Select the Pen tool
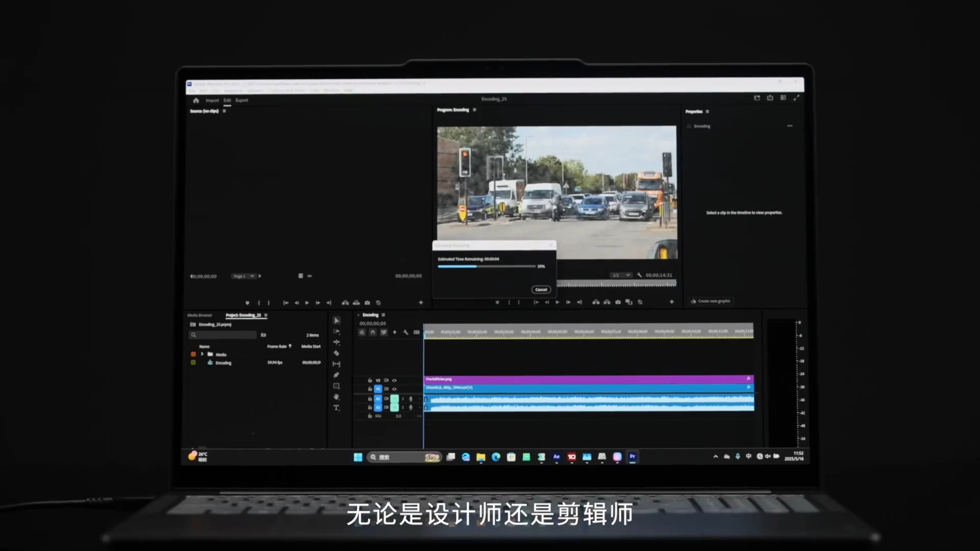Viewport: 980px width, 551px height. coord(336,375)
